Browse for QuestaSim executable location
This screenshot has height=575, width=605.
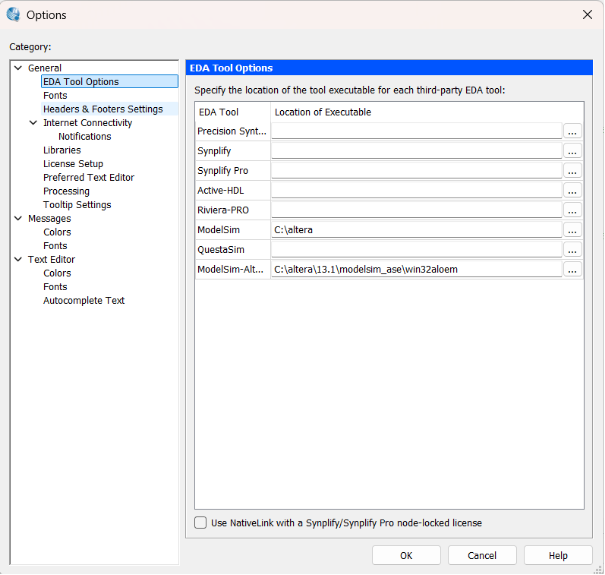(x=572, y=249)
